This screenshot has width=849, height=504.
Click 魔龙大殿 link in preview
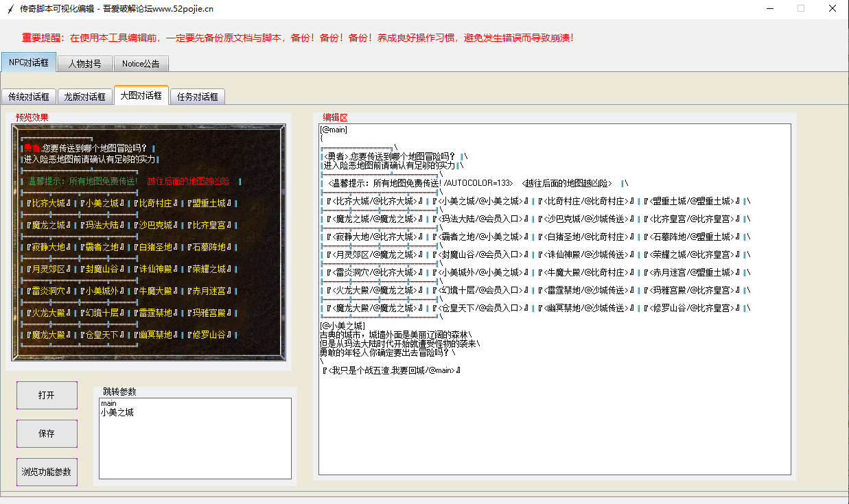pos(48,335)
